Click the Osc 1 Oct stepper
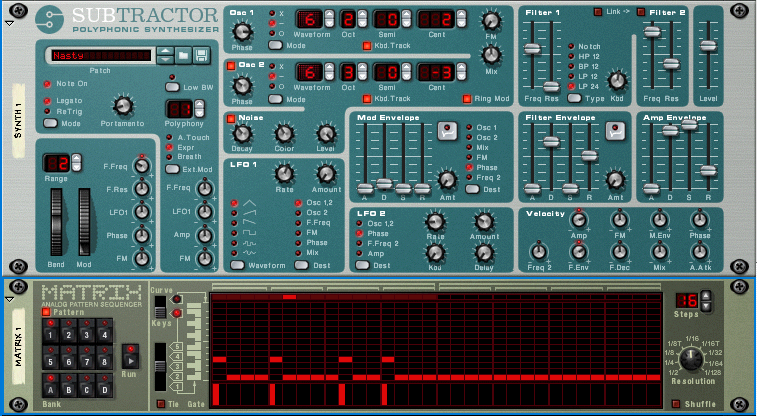Image resolution: width=757 pixels, height=416 pixels. (x=363, y=19)
